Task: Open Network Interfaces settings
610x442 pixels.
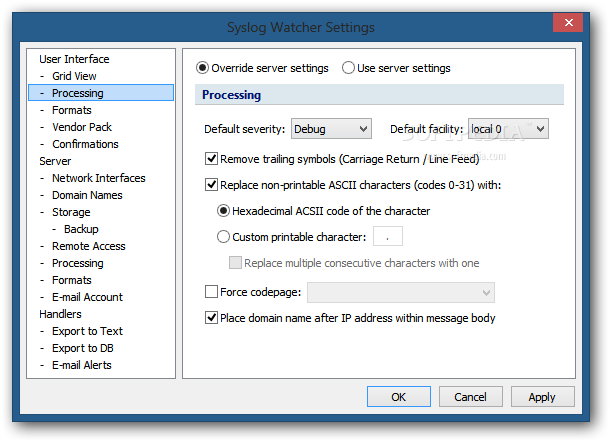Action: tap(99, 178)
